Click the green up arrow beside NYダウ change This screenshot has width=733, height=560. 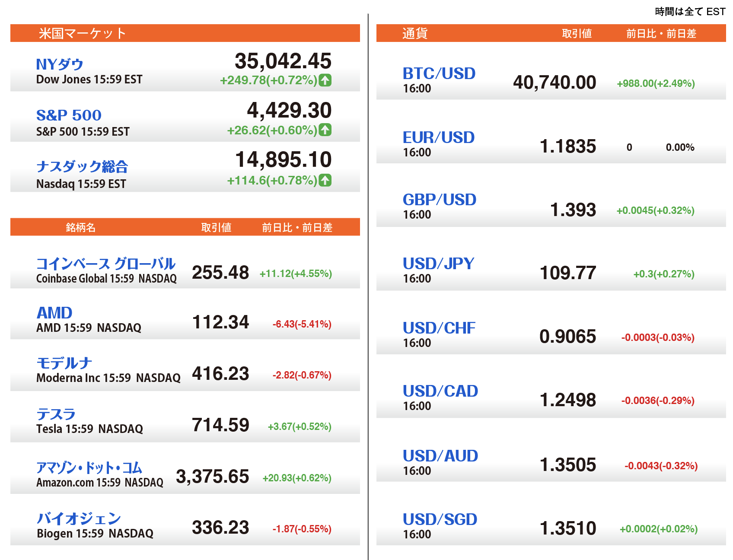point(325,80)
